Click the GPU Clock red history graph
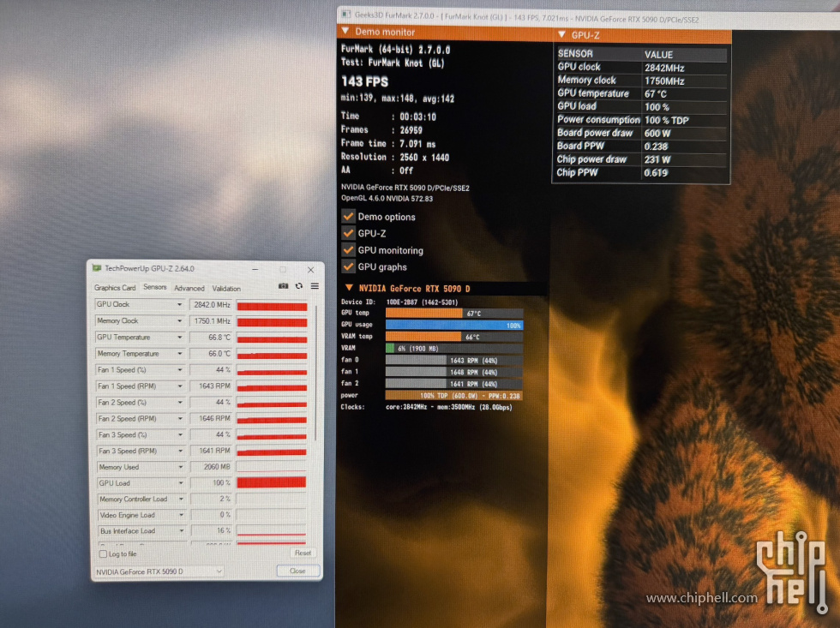 (x=273, y=306)
